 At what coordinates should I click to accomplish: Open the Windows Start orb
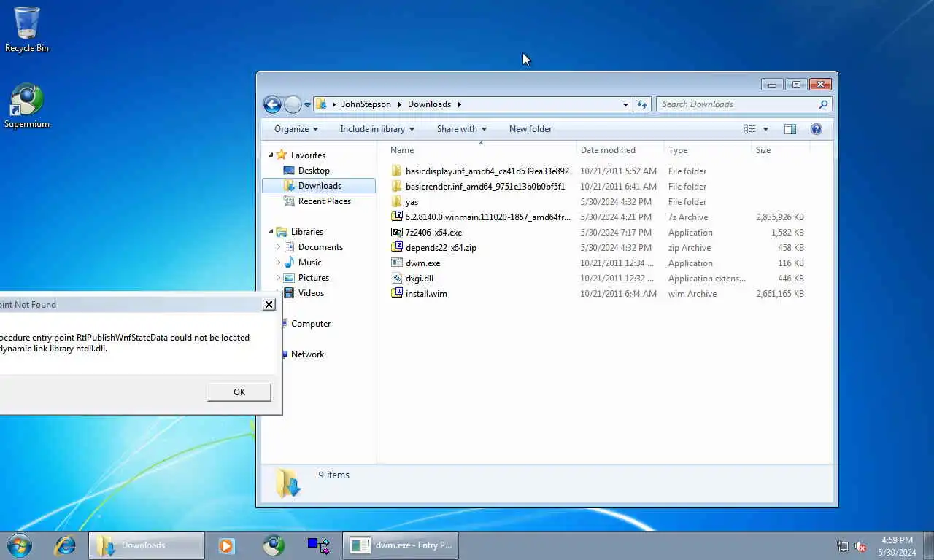(x=20, y=545)
